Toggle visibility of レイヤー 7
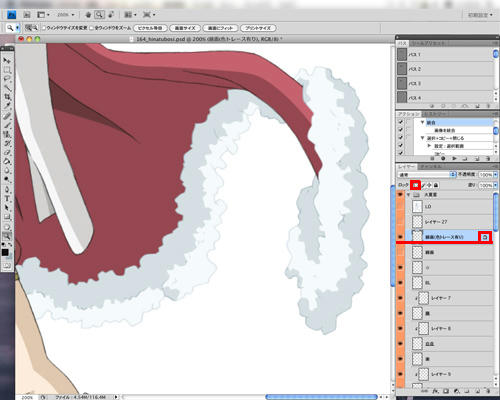The height and width of the screenshot is (400, 500). coord(400,298)
